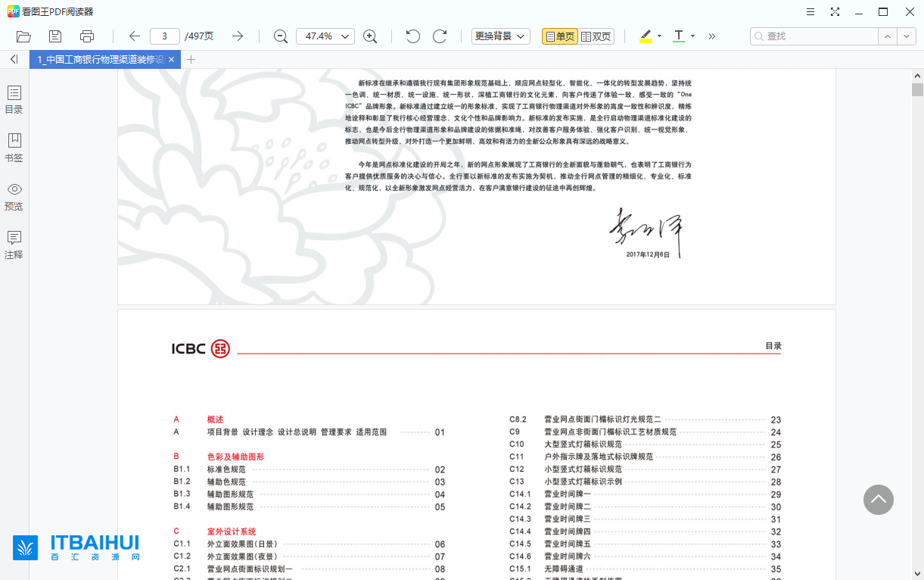Add a new tab with plus button
This screenshot has width=924, height=580.
point(191,59)
